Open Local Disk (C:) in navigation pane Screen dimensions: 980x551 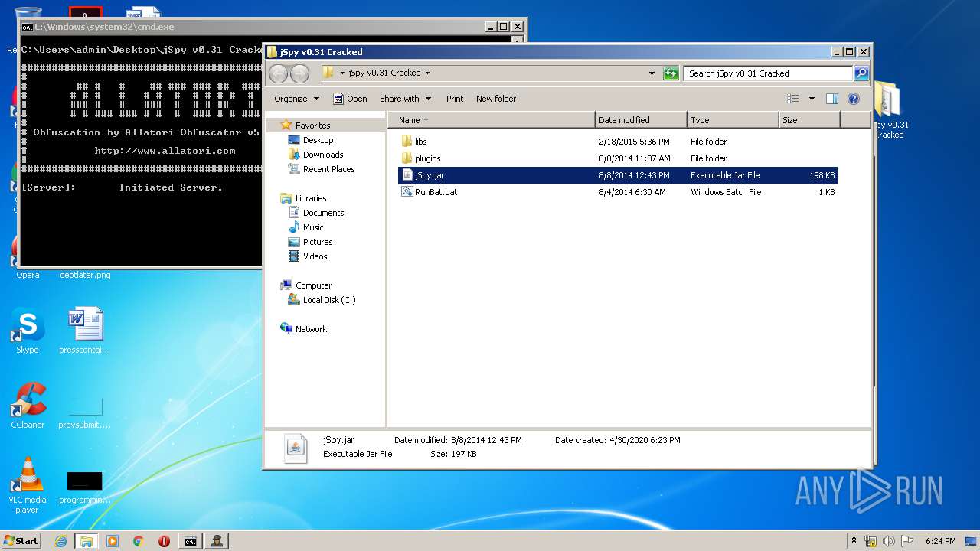point(329,300)
